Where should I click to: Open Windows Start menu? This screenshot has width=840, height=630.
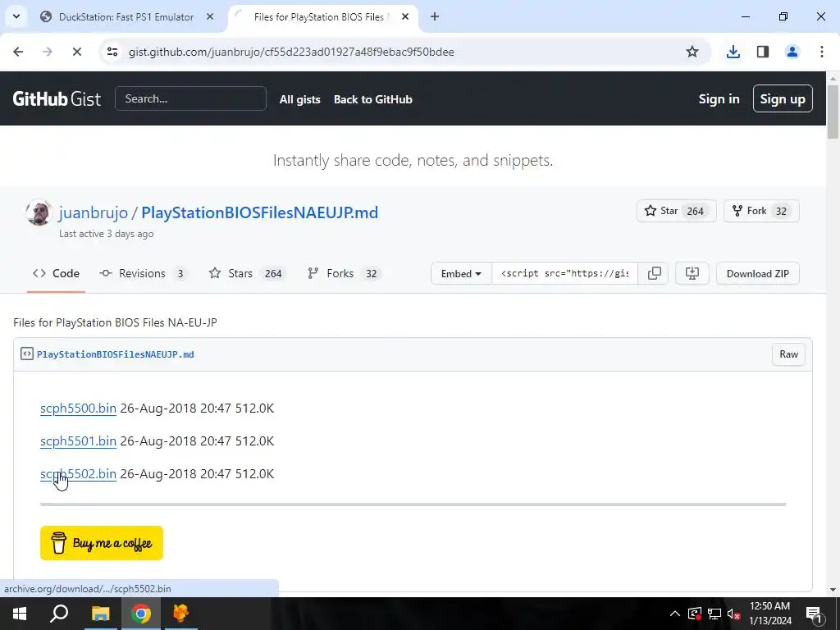click(x=20, y=614)
